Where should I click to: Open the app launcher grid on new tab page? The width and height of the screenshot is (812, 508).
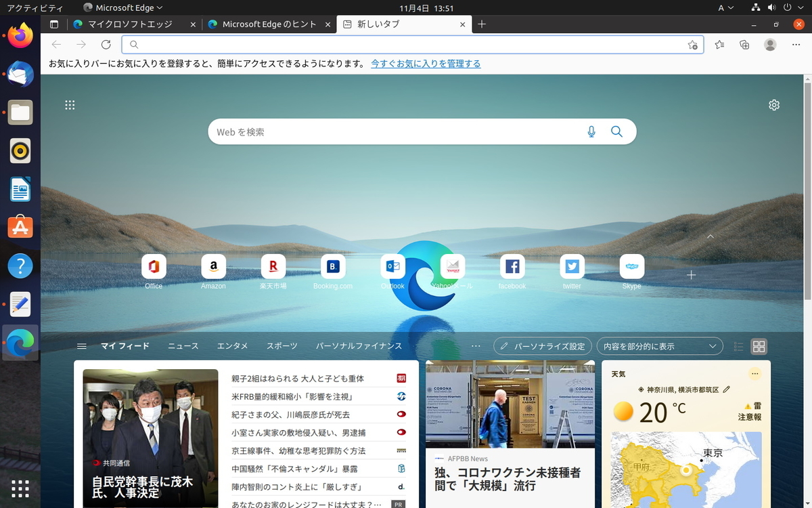[70, 105]
